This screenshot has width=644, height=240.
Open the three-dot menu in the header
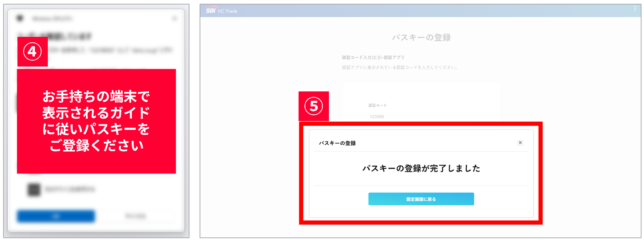635,8
